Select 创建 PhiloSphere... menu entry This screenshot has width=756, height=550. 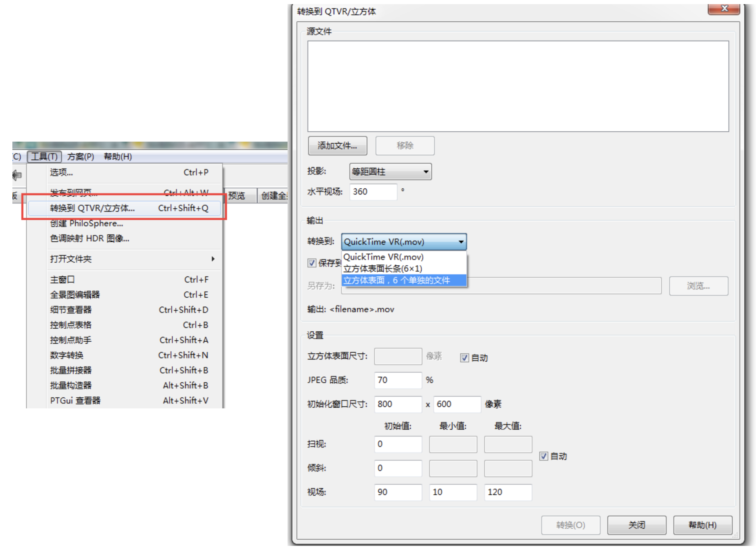tap(125, 223)
